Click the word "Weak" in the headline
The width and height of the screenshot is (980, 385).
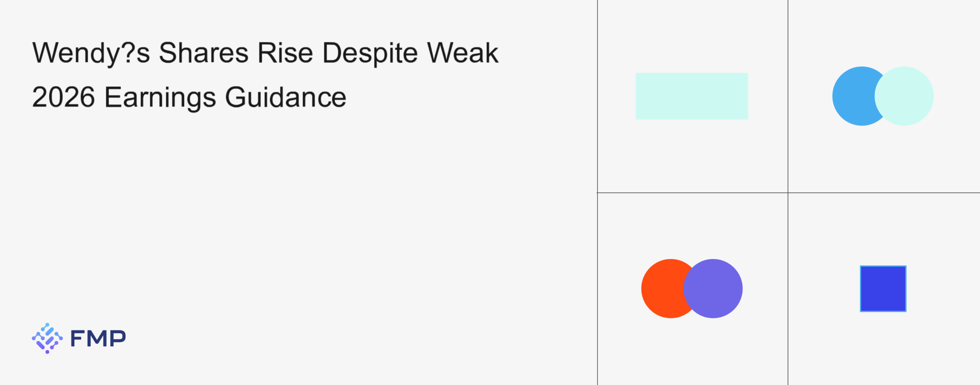462,53
